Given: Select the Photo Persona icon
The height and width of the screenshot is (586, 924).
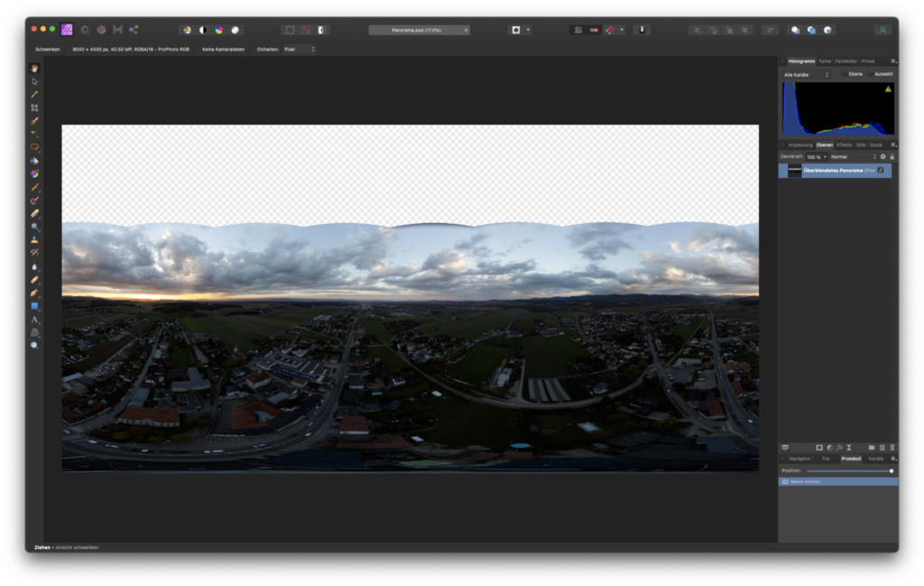Looking at the screenshot, I should [x=67, y=30].
